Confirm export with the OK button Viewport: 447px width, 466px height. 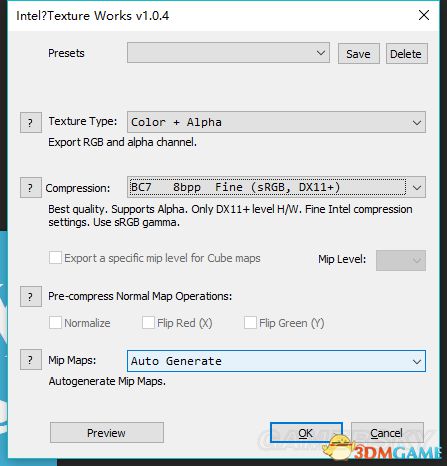pos(306,433)
